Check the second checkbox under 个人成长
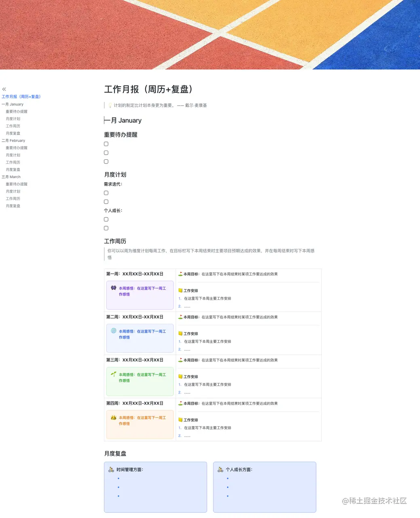 pos(106,228)
